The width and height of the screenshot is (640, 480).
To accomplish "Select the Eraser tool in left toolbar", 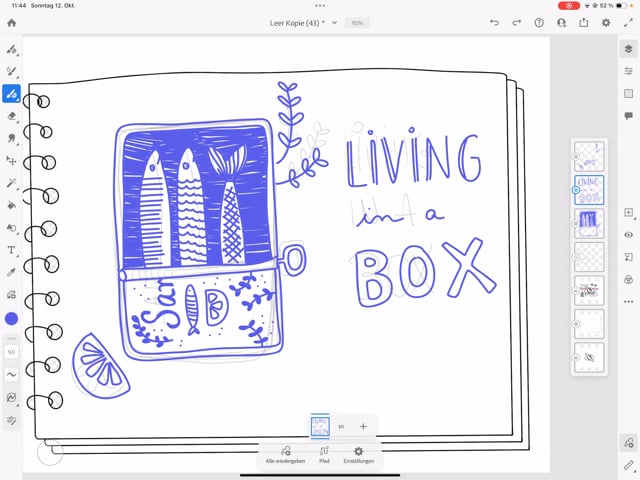I will [12, 116].
